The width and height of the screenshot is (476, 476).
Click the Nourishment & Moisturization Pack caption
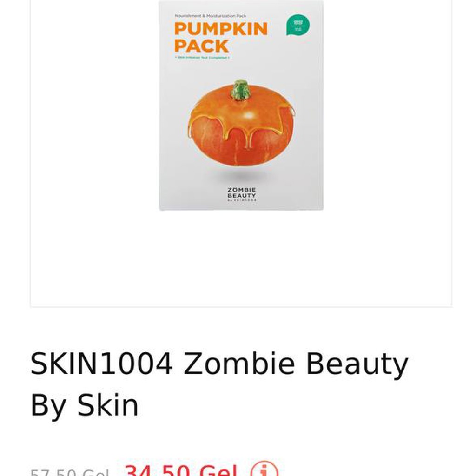(x=210, y=16)
